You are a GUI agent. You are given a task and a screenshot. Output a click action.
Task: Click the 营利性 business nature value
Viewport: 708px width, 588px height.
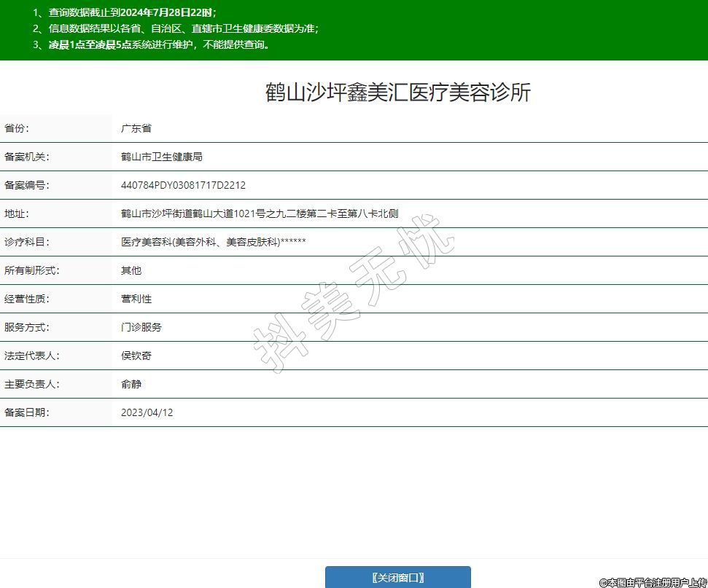(x=136, y=299)
